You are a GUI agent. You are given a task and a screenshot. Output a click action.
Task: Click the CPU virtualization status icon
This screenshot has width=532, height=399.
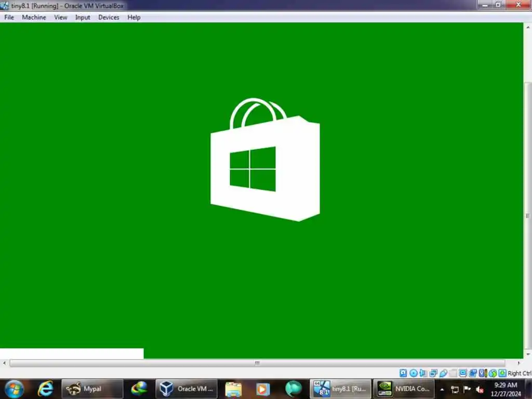[x=483, y=373]
